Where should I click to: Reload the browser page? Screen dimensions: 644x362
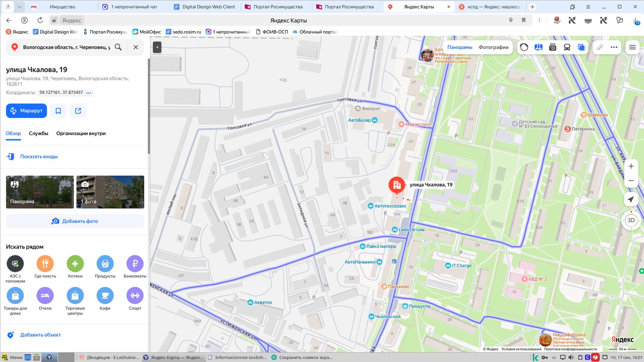[x=40, y=20]
